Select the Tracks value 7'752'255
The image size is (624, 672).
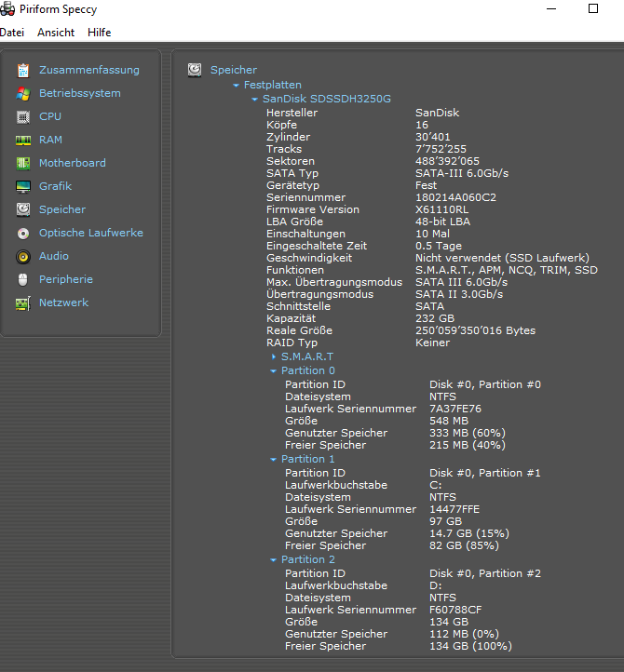click(441, 149)
